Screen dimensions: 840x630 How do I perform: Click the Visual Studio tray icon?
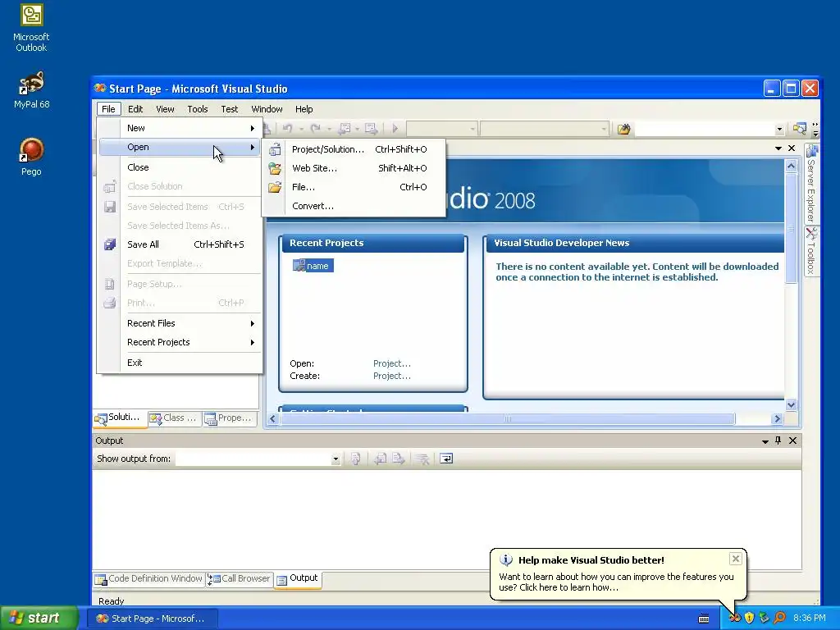point(734,618)
